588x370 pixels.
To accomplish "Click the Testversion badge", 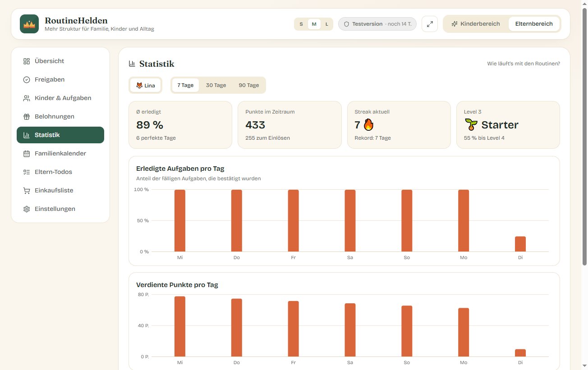I will tap(377, 24).
